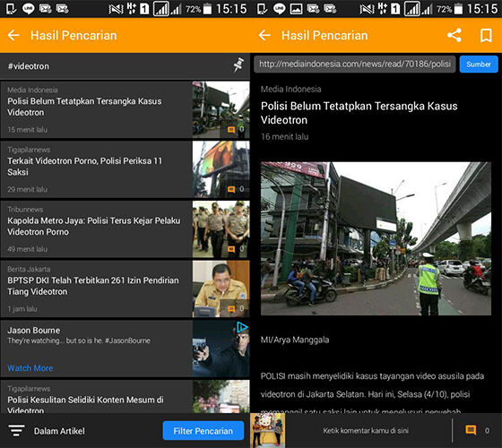This screenshot has height=448, width=502.
Task: Click the Sumber button
Action: pyautogui.click(x=479, y=65)
